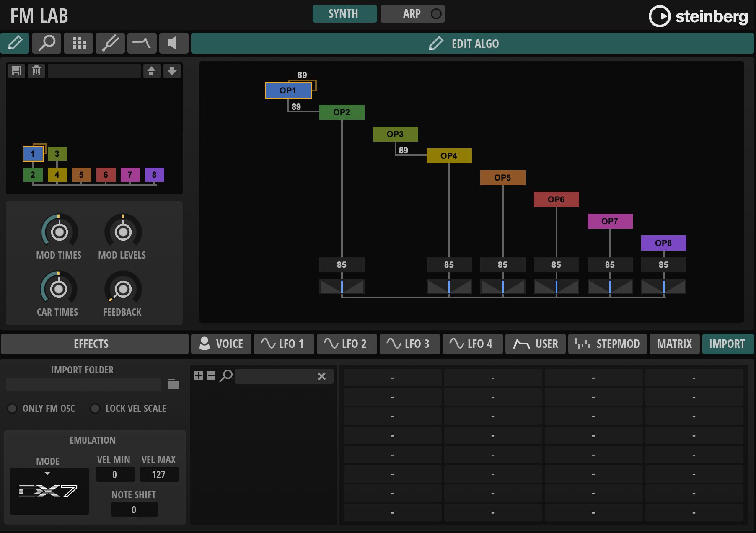Switch to the SYNTH page
Viewport: 756px width, 533px height.
tap(344, 14)
